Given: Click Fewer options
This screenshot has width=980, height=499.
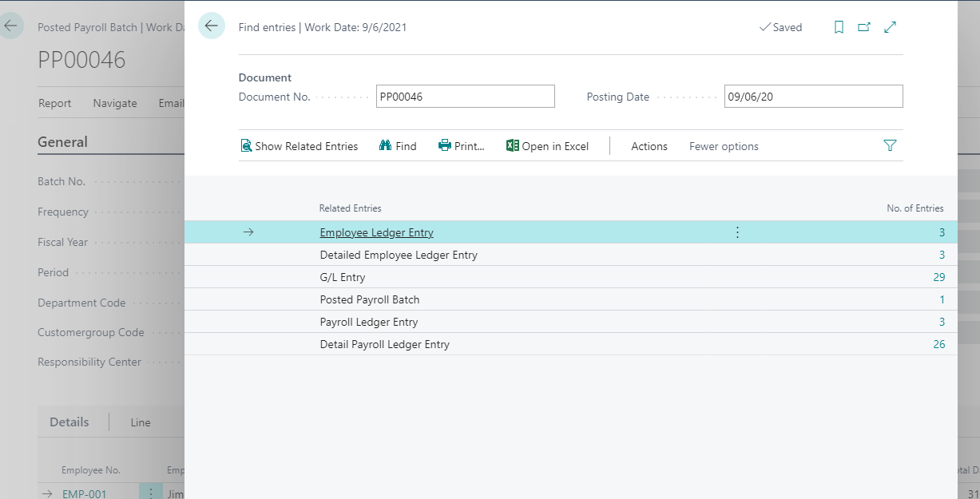Looking at the screenshot, I should [724, 146].
